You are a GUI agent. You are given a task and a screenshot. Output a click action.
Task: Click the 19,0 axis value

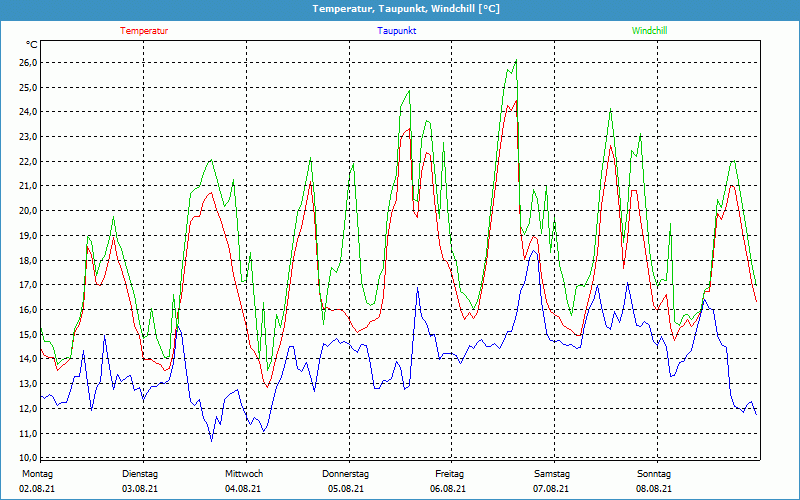pyautogui.click(x=28, y=235)
